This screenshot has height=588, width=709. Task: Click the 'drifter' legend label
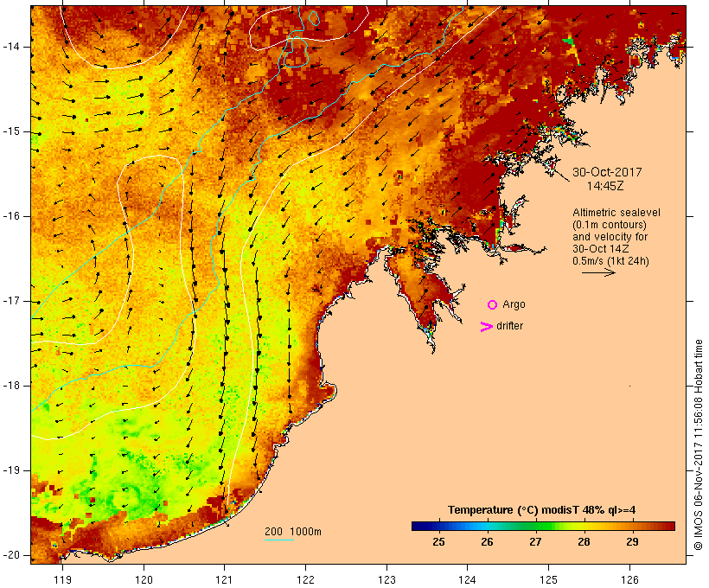point(509,326)
